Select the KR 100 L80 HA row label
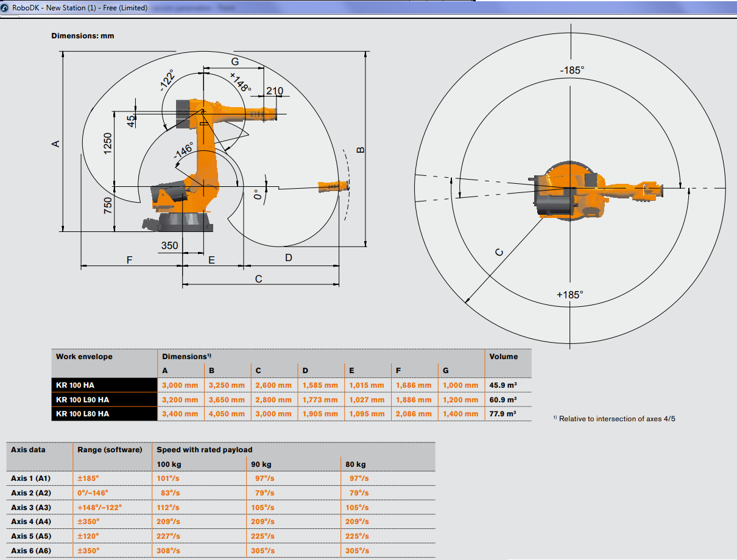Screen dimensions: 737x560 pos(82,414)
